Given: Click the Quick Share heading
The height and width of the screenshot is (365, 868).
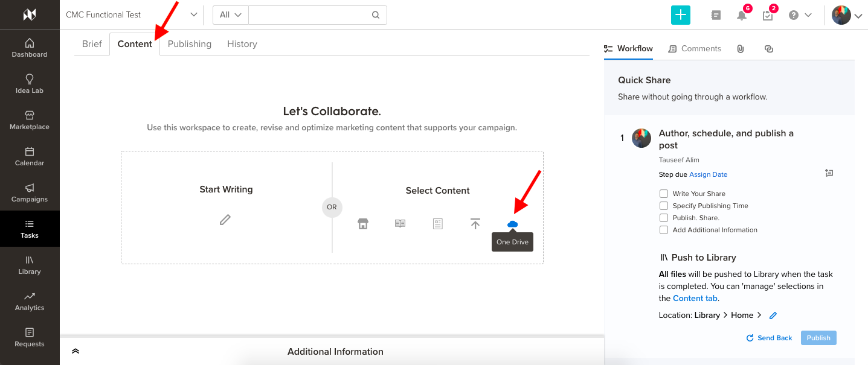Looking at the screenshot, I should click(x=644, y=80).
